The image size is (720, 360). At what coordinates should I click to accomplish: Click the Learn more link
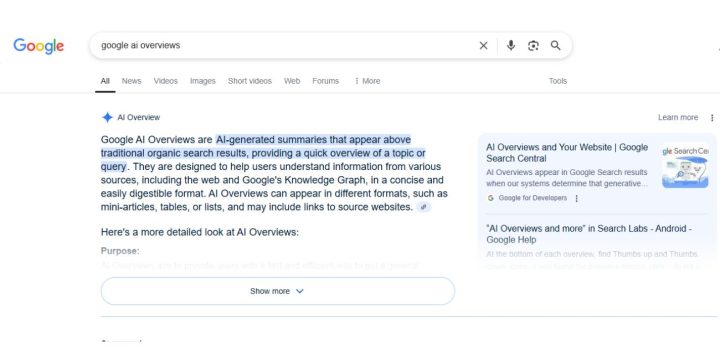tap(678, 118)
